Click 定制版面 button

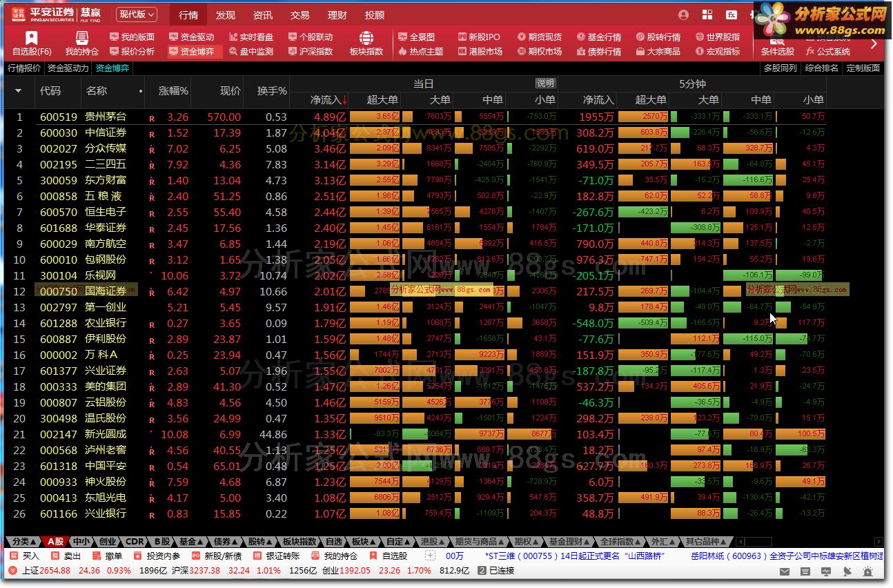coord(863,68)
